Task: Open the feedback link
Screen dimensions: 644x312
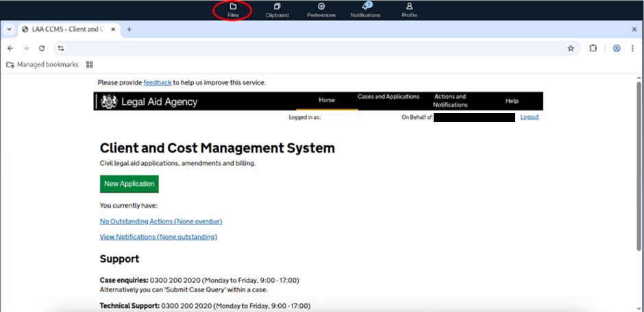Action: point(158,83)
